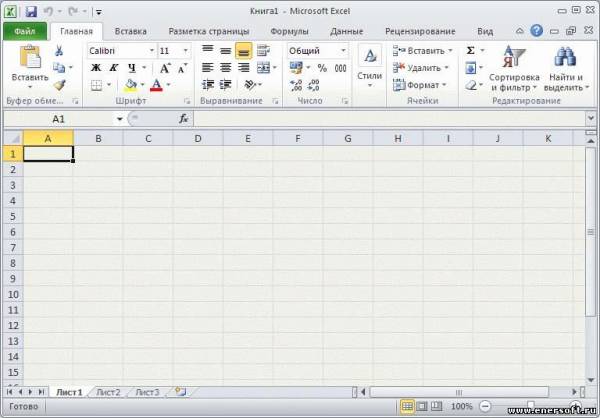The image size is (600, 418).
Task: Increase the cell indent
Action: pyautogui.click(x=226, y=85)
